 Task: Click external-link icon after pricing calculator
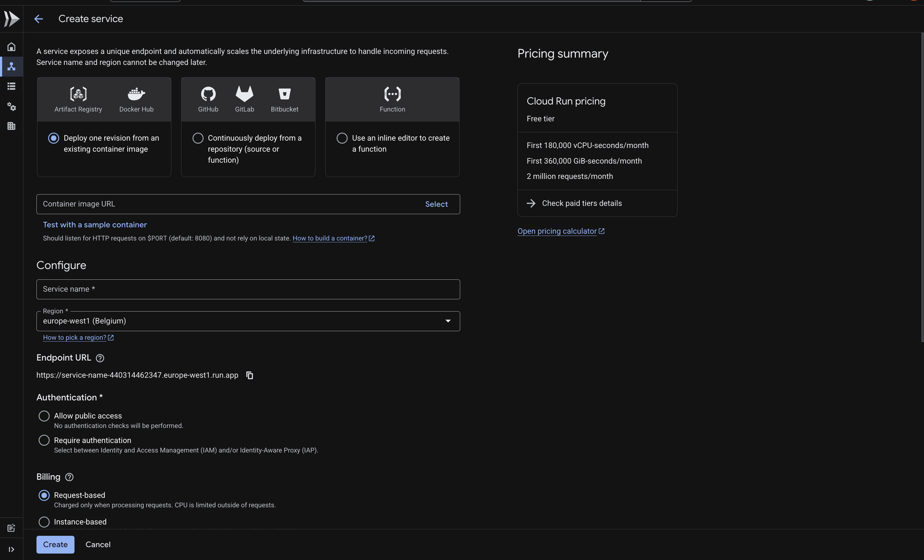coord(601,231)
